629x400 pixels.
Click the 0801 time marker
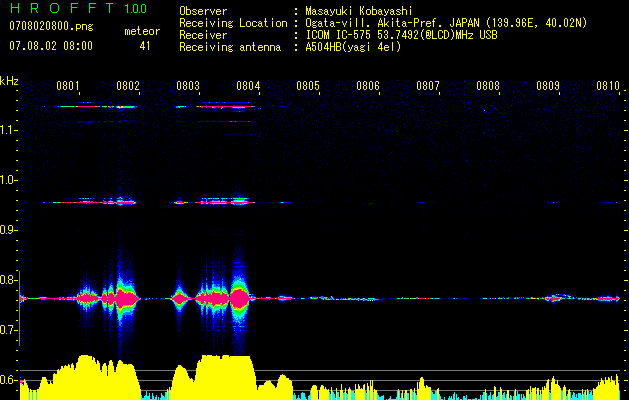pyautogui.click(x=68, y=86)
